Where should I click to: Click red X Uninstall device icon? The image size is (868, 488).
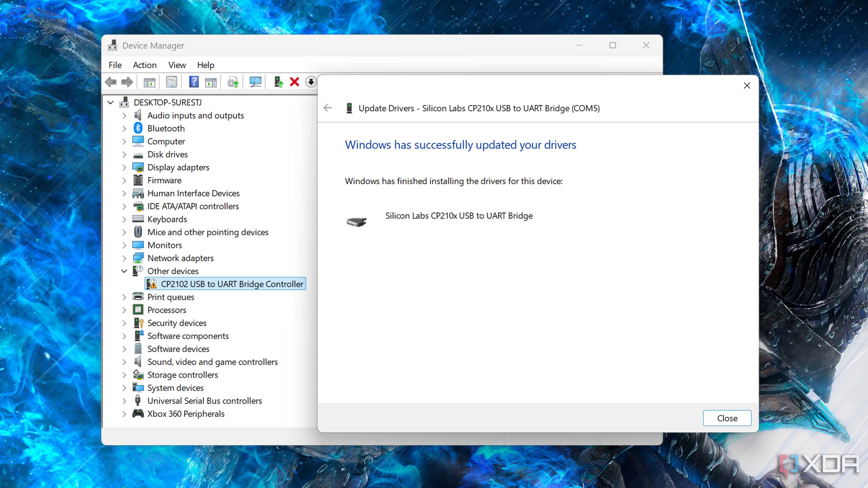295,82
